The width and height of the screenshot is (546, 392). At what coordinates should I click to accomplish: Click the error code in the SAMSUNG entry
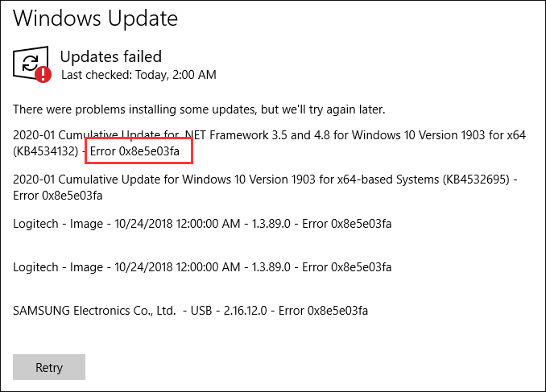tap(323, 311)
